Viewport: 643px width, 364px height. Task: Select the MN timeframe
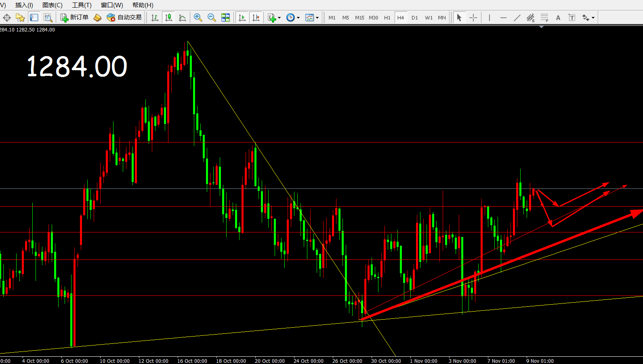[442, 18]
